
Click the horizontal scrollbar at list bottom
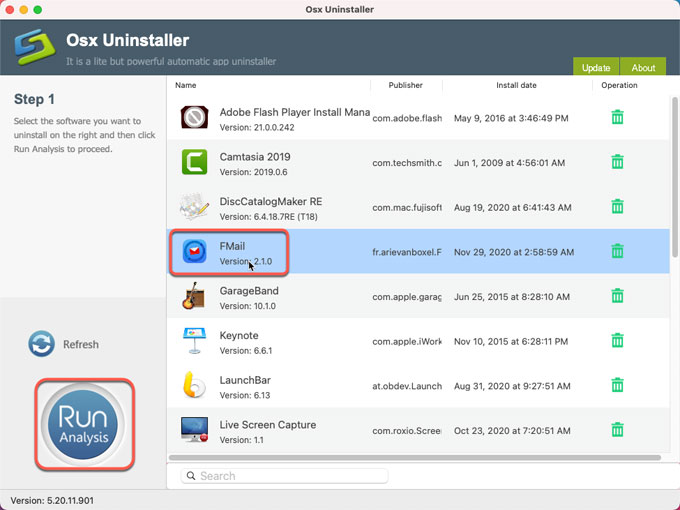[415, 458]
